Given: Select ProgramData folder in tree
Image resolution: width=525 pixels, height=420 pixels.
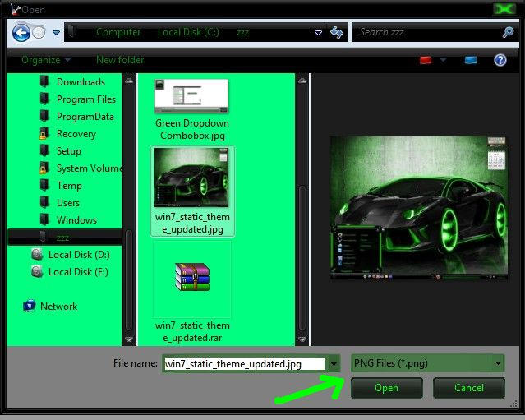Looking at the screenshot, I should 85,117.
